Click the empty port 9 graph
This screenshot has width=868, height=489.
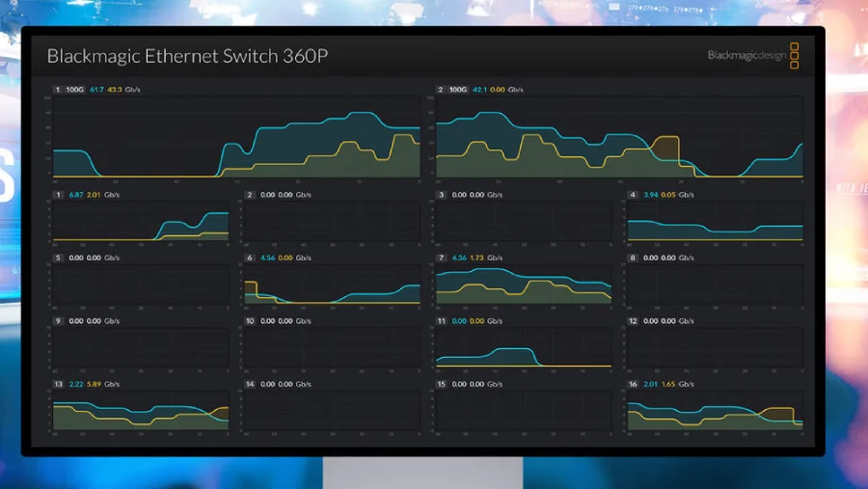click(x=141, y=348)
